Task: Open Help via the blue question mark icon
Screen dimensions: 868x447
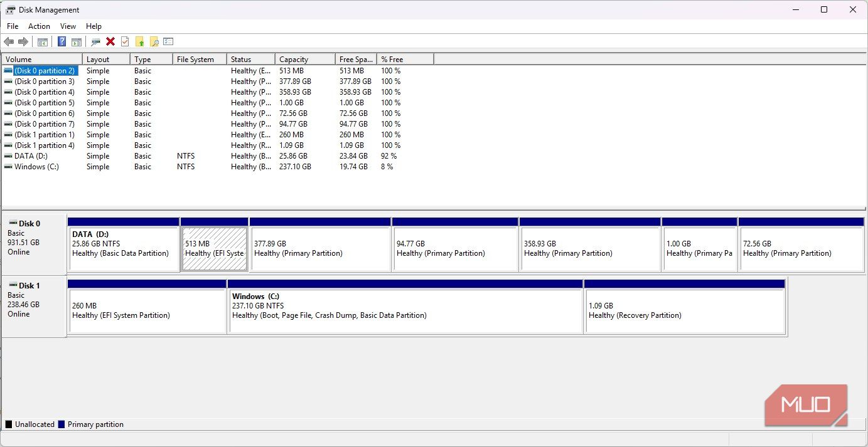Action: (62, 41)
